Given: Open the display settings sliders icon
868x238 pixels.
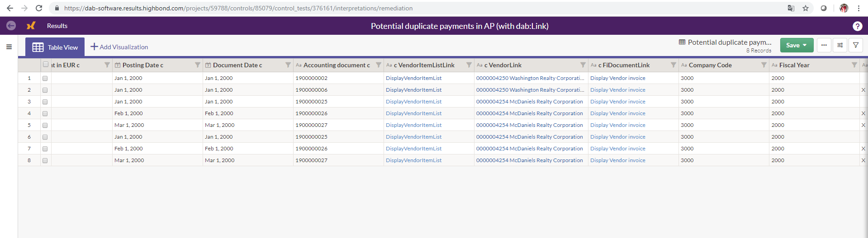Looking at the screenshot, I should pyautogui.click(x=840, y=45).
